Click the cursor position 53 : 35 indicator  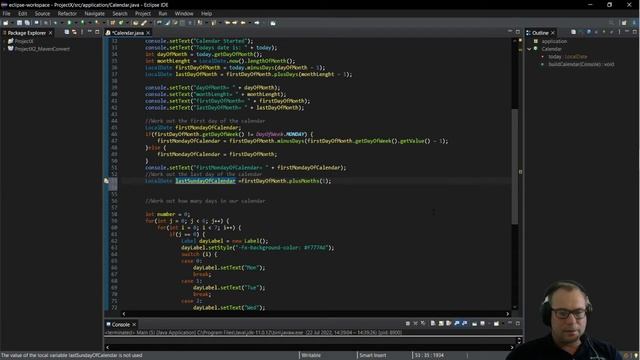pyautogui.click(x=429, y=355)
